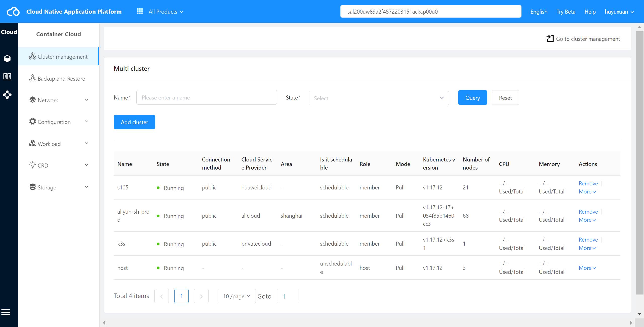Viewport: 644px width, 327px height.
Task: Click the hamburger menu icon at bottom-left
Action: [x=6, y=312]
